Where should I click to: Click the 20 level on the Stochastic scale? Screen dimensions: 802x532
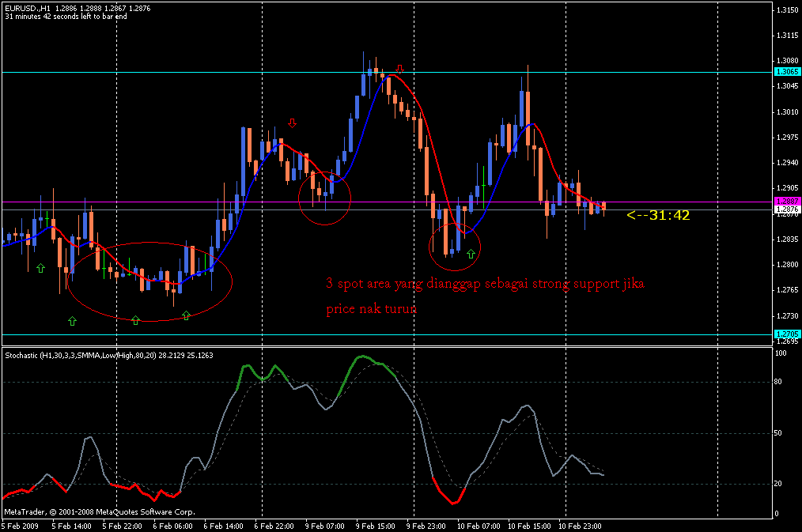pyautogui.click(x=778, y=484)
